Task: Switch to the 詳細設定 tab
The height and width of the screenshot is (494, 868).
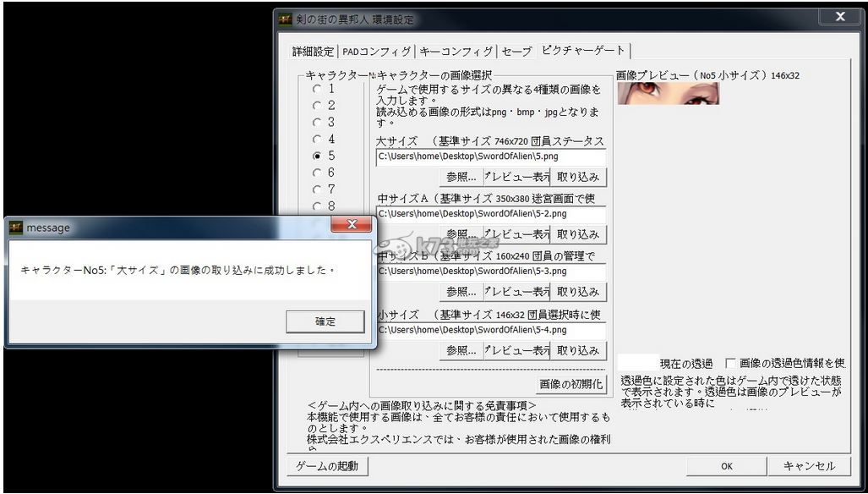Action: pos(313,52)
